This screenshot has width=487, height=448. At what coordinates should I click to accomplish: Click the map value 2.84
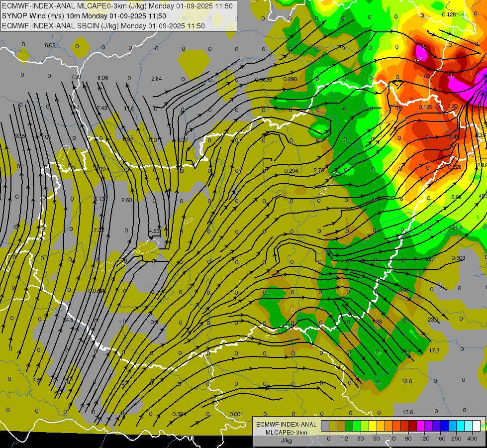[157, 79]
